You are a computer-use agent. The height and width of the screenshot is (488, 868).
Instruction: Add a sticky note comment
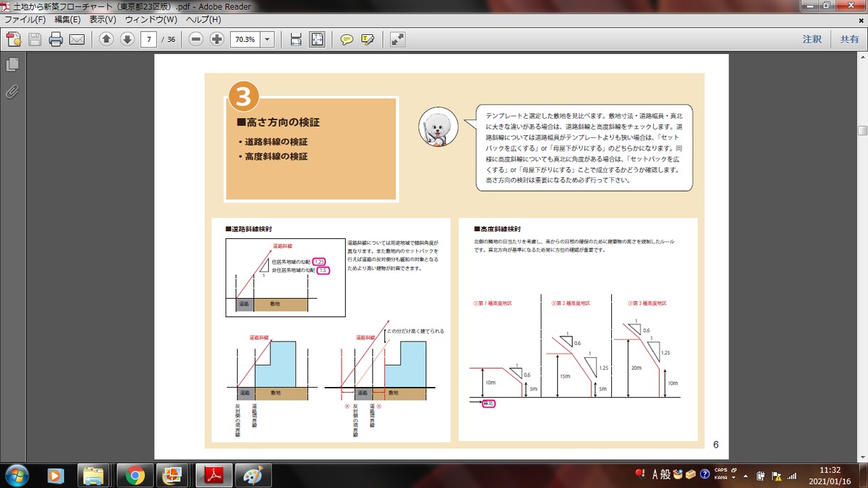tap(346, 39)
